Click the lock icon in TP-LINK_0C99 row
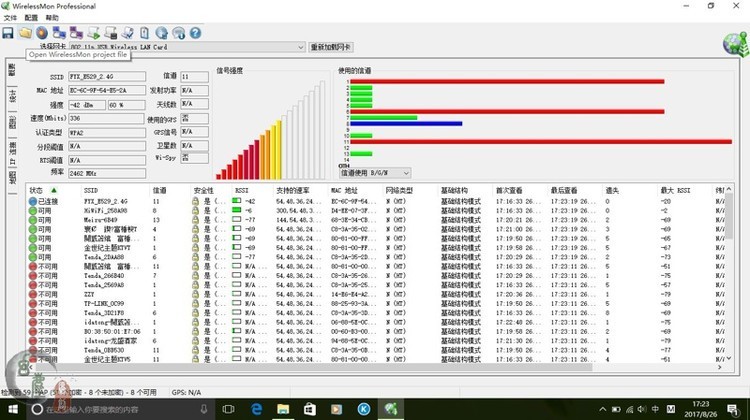 click(x=195, y=304)
